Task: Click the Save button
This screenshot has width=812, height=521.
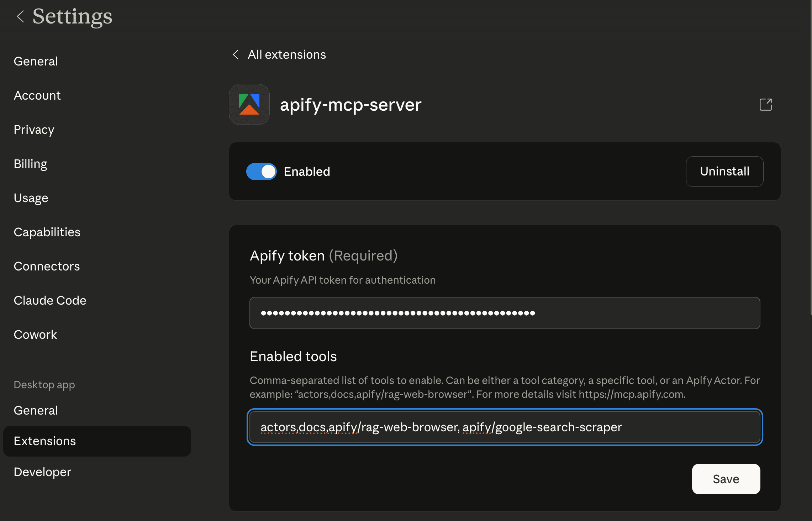Action: pos(726,479)
